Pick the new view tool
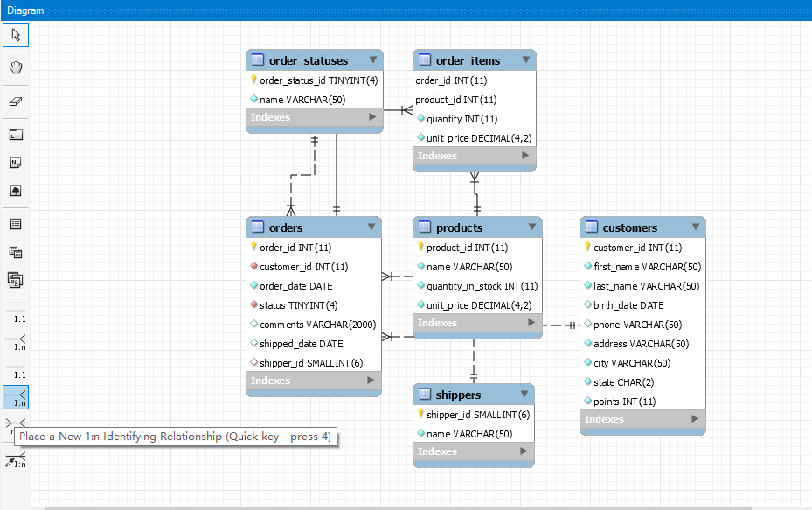Image resolution: width=812 pixels, height=510 pixels. click(x=16, y=252)
